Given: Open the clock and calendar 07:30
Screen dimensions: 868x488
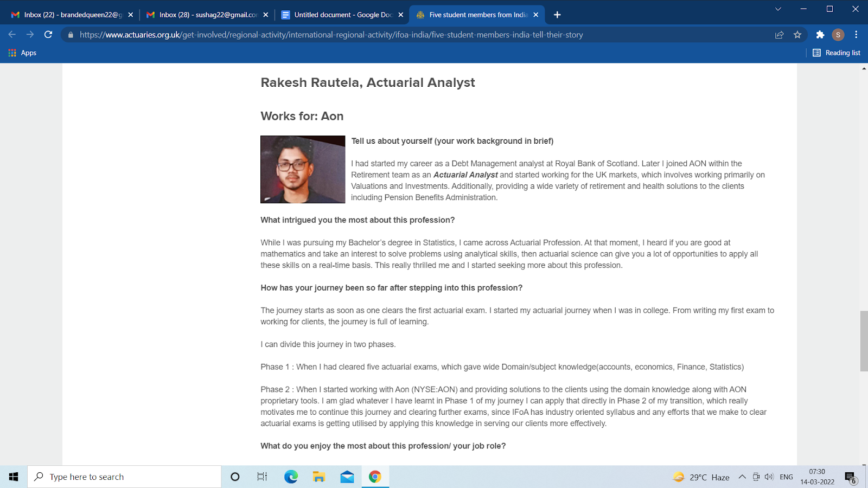Looking at the screenshot, I should coord(817,477).
